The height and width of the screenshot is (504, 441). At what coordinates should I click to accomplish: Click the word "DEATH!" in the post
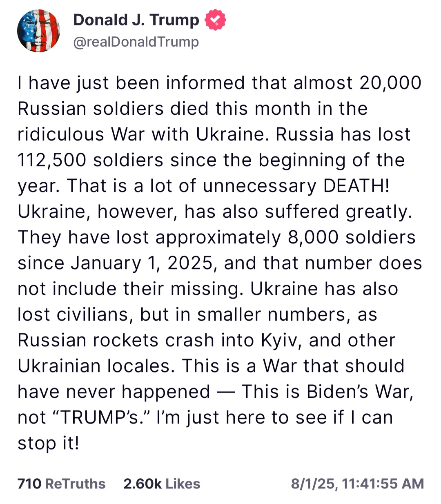tap(356, 186)
